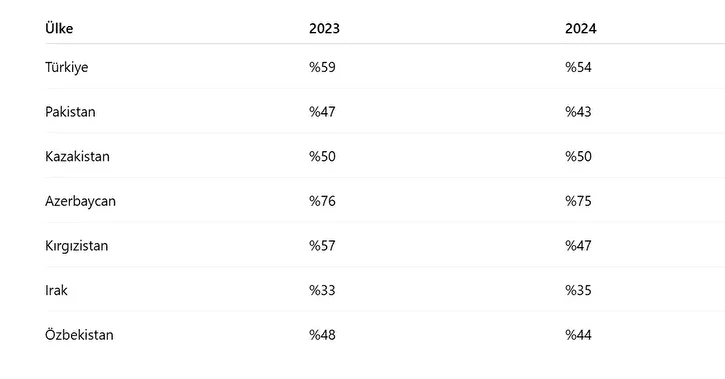The width and height of the screenshot is (725, 379).
Task: Click Irak's 2024 value %35
Action: 578,290
